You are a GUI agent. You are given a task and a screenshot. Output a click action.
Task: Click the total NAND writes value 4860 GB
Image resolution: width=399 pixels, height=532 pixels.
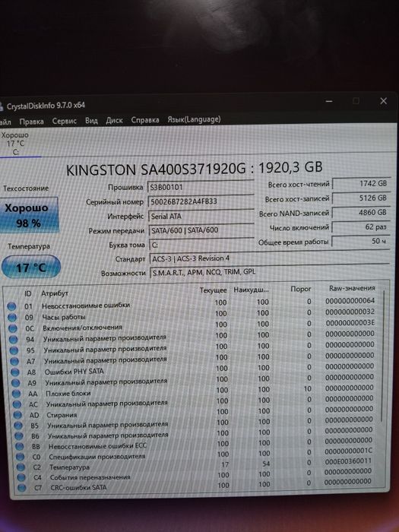361,212
